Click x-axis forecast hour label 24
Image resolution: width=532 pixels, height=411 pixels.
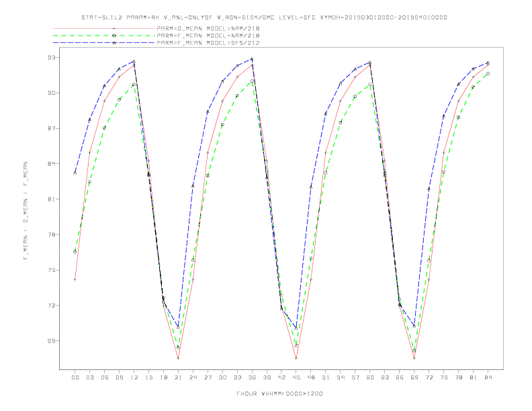tap(193, 377)
